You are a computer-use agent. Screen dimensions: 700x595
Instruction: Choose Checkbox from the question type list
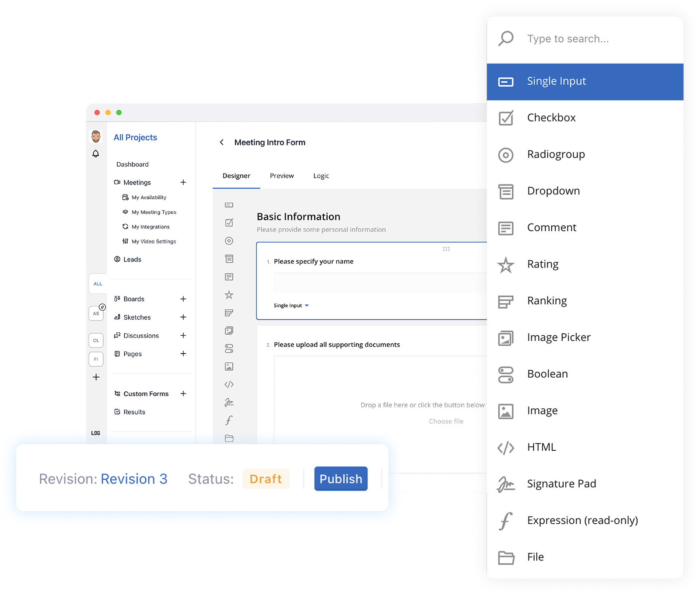point(585,118)
